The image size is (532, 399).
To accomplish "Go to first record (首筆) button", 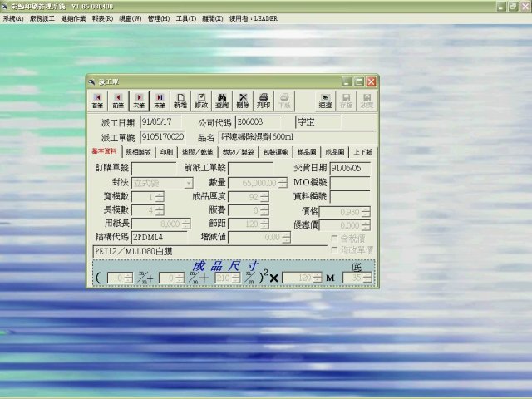I will click(x=98, y=101).
